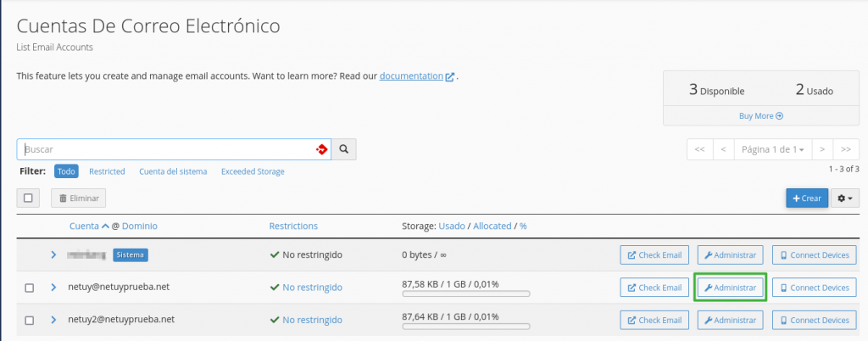
Task: Filter by Exceeded Storage
Action: [253, 171]
